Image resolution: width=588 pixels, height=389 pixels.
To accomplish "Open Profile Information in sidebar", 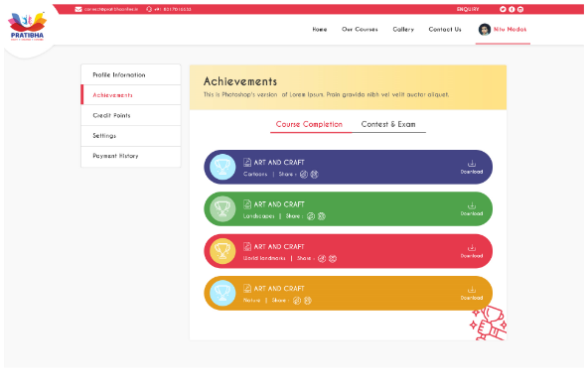I will [x=131, y=75].
